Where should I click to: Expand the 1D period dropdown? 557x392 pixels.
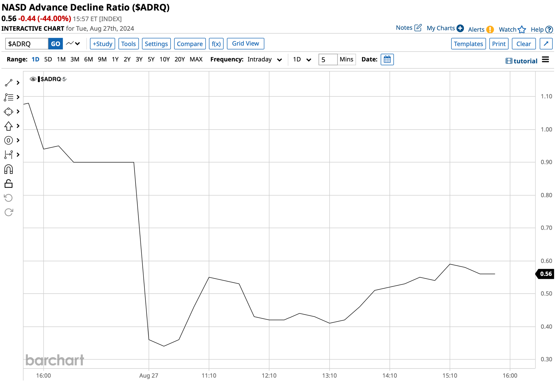point(302,59)
